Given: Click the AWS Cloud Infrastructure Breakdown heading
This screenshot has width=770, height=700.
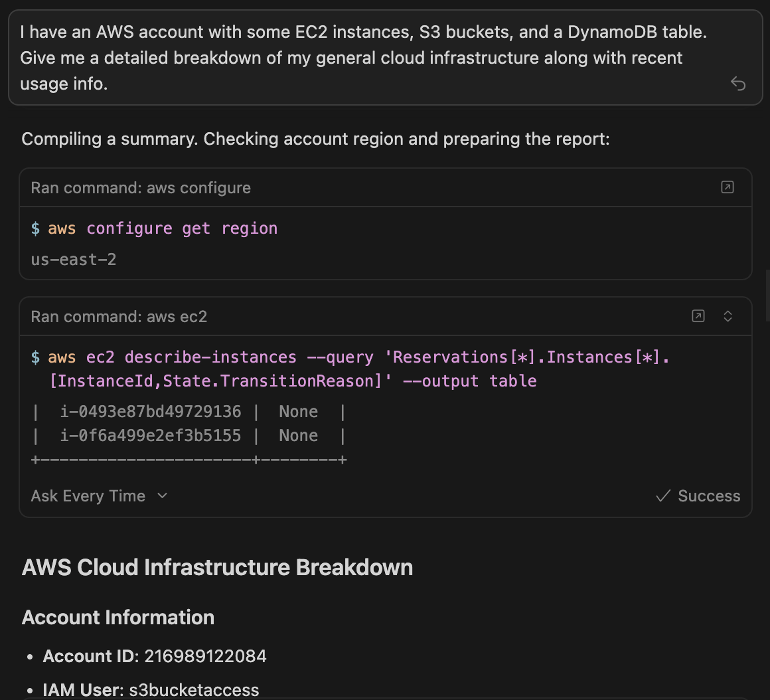Looking at the screenshot, I should (217, 567).
